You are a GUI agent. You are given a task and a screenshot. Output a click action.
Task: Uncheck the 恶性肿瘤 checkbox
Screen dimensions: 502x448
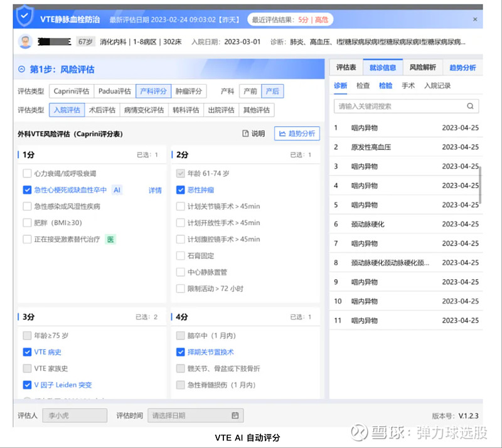(x=181, y=189)
